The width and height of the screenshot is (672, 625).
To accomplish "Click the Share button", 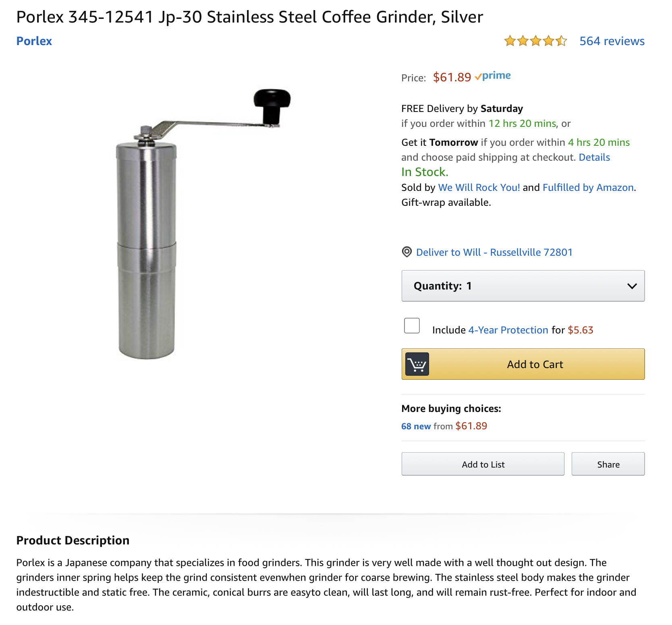I will (x=608, y=464).
